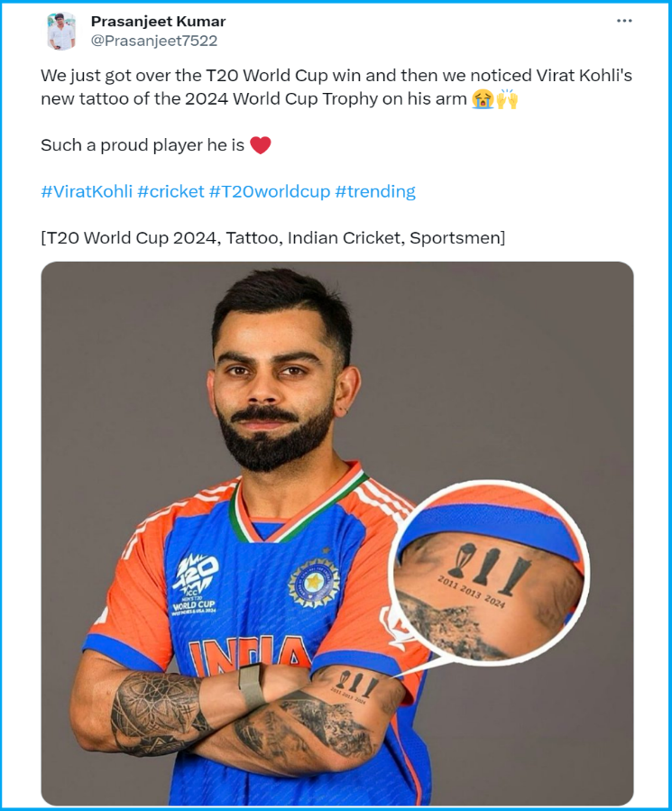Viewport: 672px width, 811px height.
Task: Click the bracketed T20 World Cup 2024 tags line
Action: point(273,238)
